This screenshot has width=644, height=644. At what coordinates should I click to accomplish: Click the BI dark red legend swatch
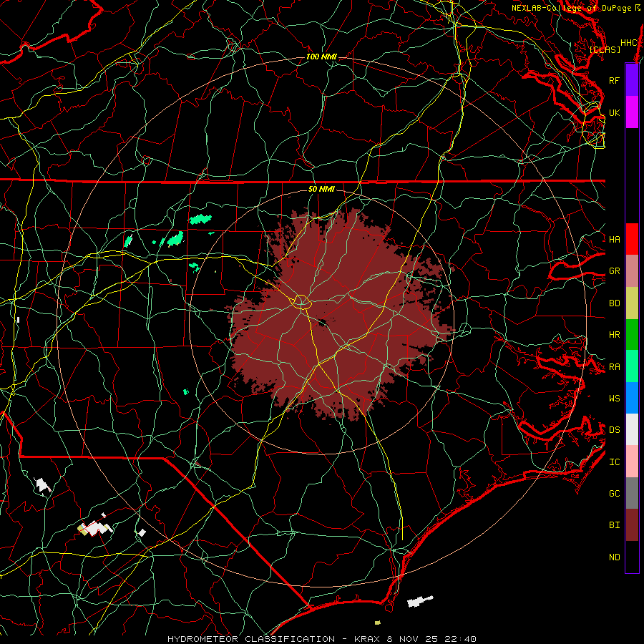click(632, 525)
